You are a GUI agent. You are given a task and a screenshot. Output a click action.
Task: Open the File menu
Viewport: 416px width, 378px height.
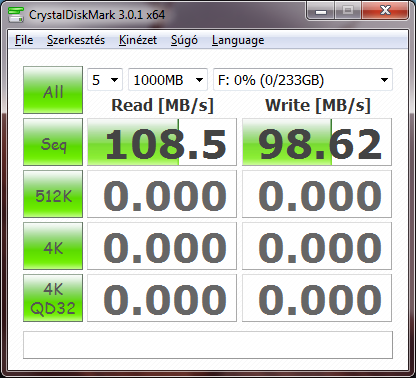click(x=24, y=40)
